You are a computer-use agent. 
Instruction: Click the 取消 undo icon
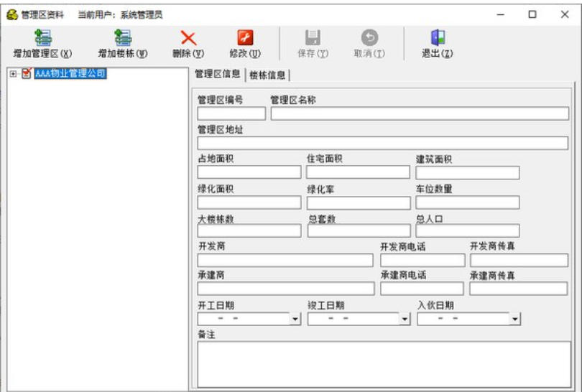click(x=369, y=38)
